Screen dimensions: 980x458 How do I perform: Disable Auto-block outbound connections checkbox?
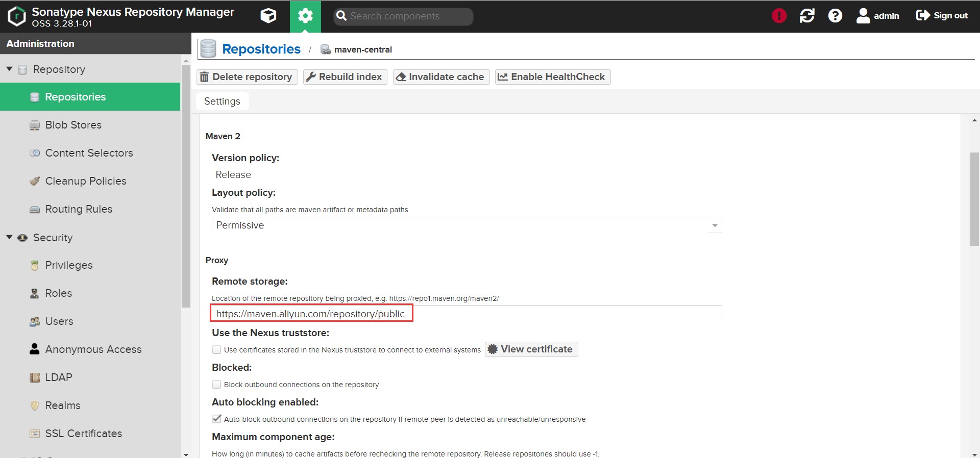coord(216,419)
